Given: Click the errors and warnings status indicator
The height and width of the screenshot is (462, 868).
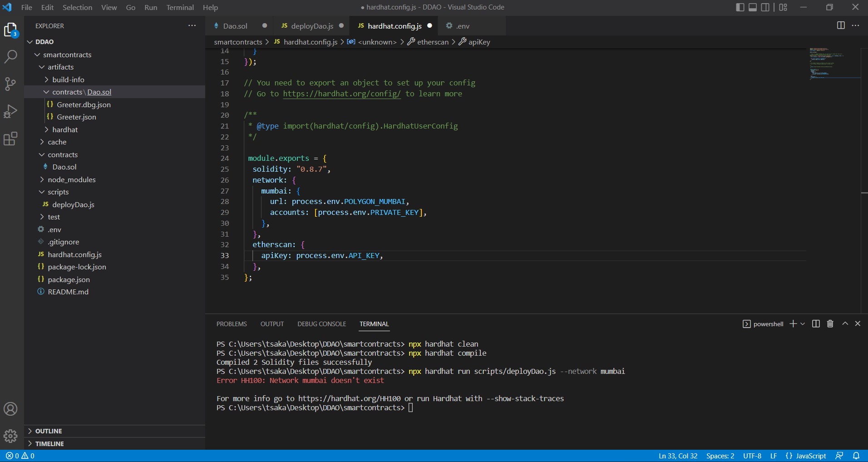Looking at the screenshot, I should [x=20, y=456].
